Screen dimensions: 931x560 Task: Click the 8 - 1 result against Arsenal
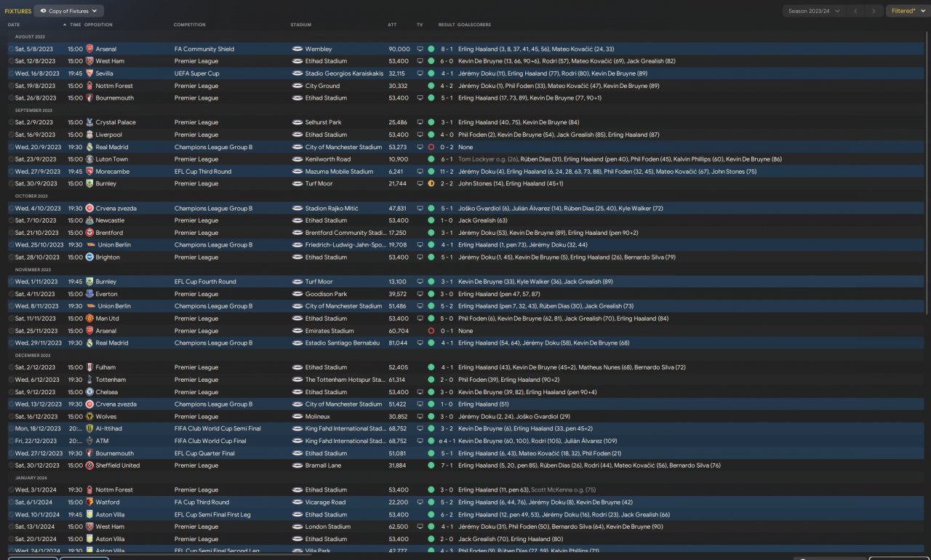tap(447, 49)
